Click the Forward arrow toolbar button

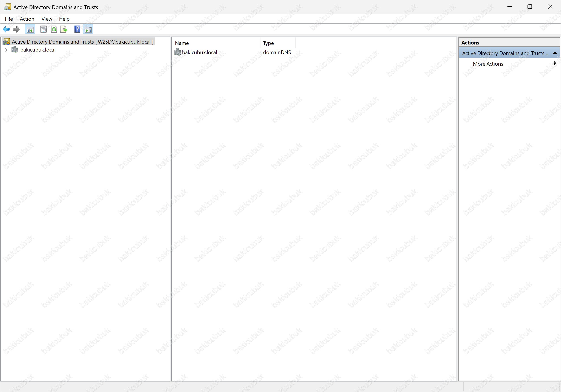click(16, 30)
